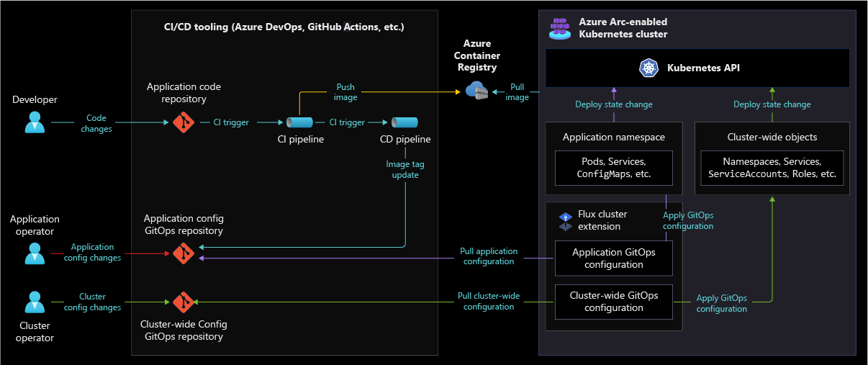Viewport: 868px width, 365px height.
Task: Click the 'Application config changes' label
Action: (x=92, y=253)
